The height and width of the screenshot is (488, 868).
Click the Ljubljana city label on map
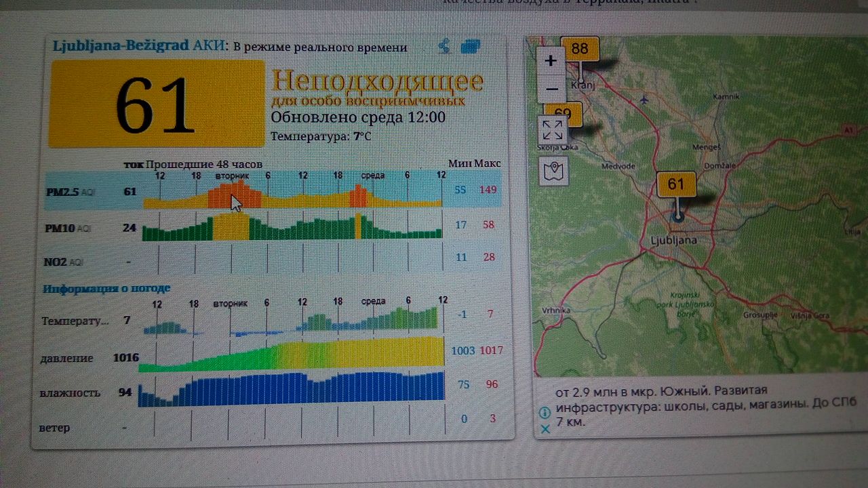[x=673, y=240]
